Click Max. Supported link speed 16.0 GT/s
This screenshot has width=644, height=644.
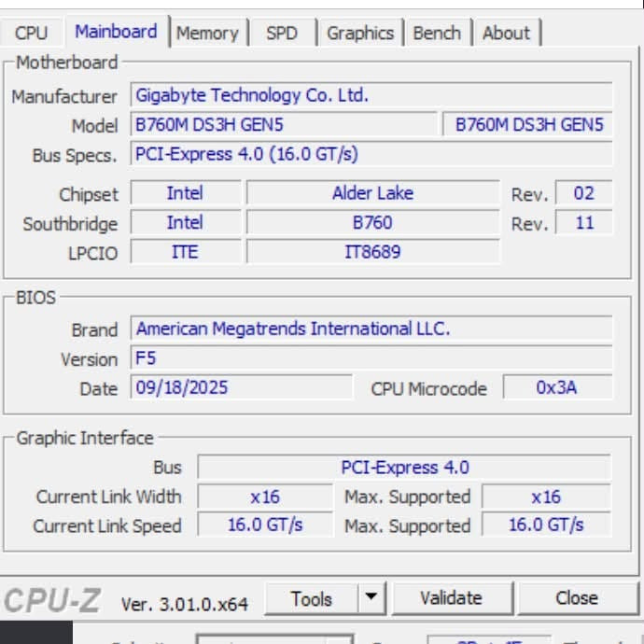coord(546,525)
